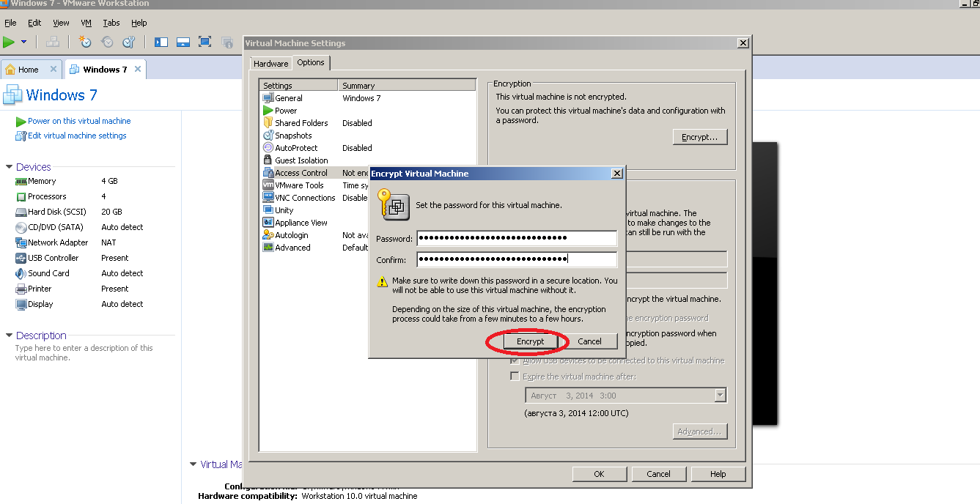Viewport: 980px width, 504px height.
Task: Click the Settings column header
Action: coord(299,86)
